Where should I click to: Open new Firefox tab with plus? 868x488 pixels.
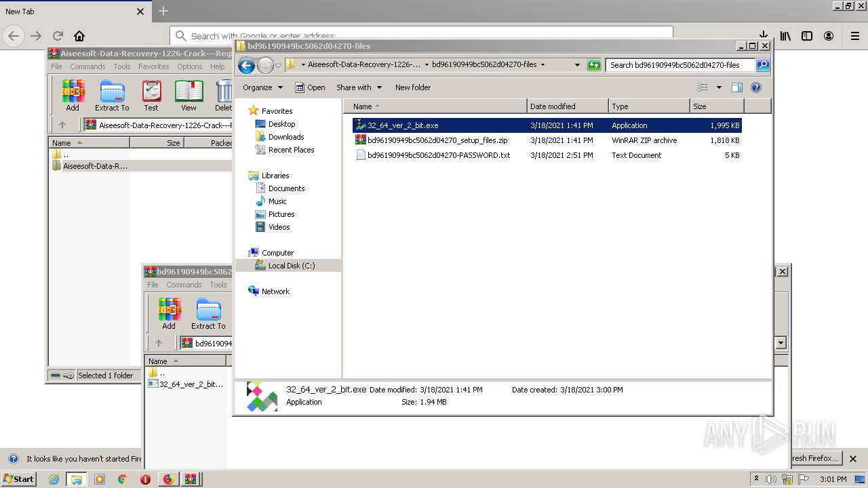[163, 12]
